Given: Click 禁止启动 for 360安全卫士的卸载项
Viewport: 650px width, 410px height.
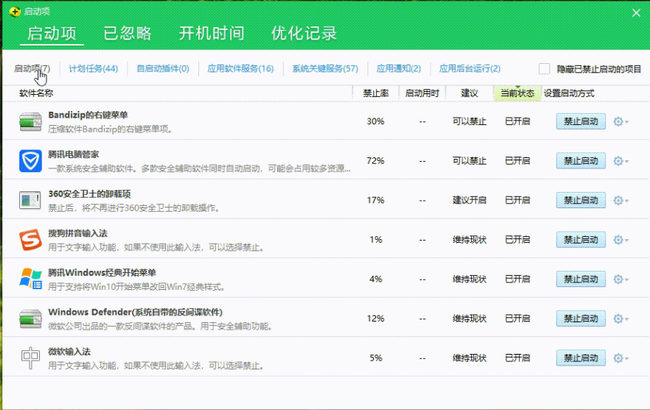Looking at the screenshot, I should [x=581, y=200].
